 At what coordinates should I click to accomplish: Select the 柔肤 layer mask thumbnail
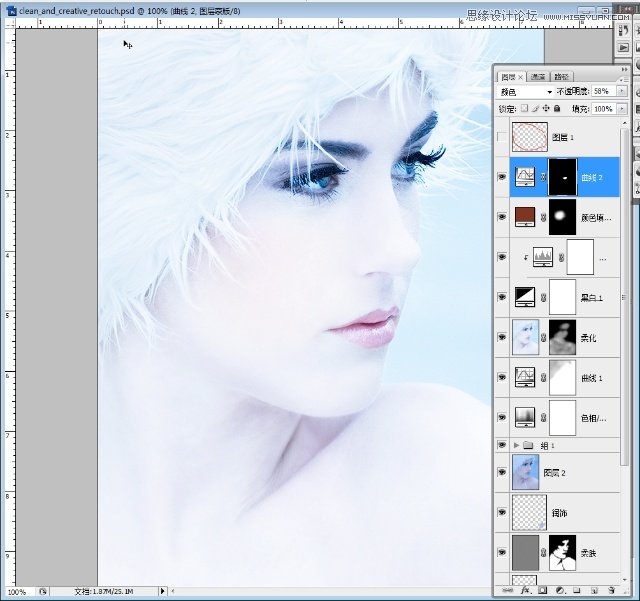pyautogui.click(x=563, y=553)
